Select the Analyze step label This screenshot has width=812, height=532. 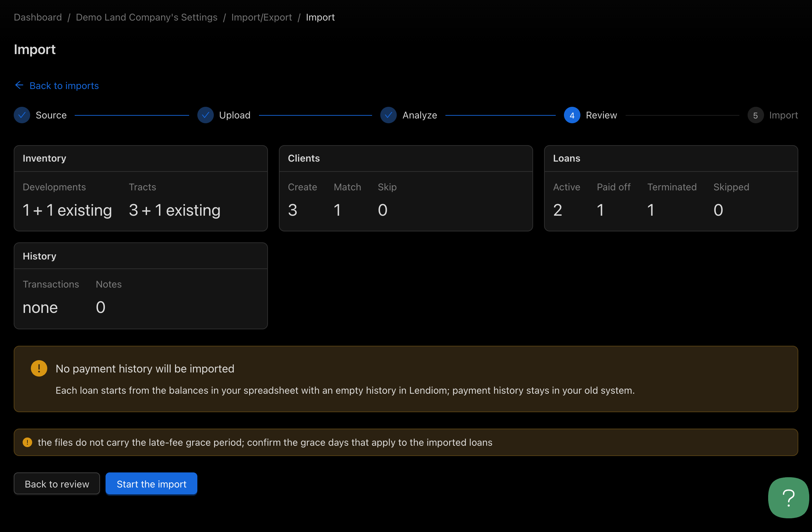click(x=420, y=115)
